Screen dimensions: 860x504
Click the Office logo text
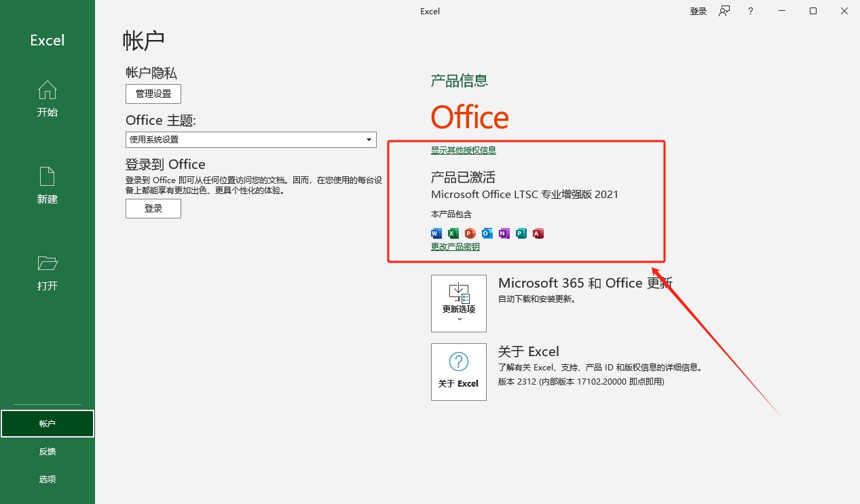[x=470, y=117]
